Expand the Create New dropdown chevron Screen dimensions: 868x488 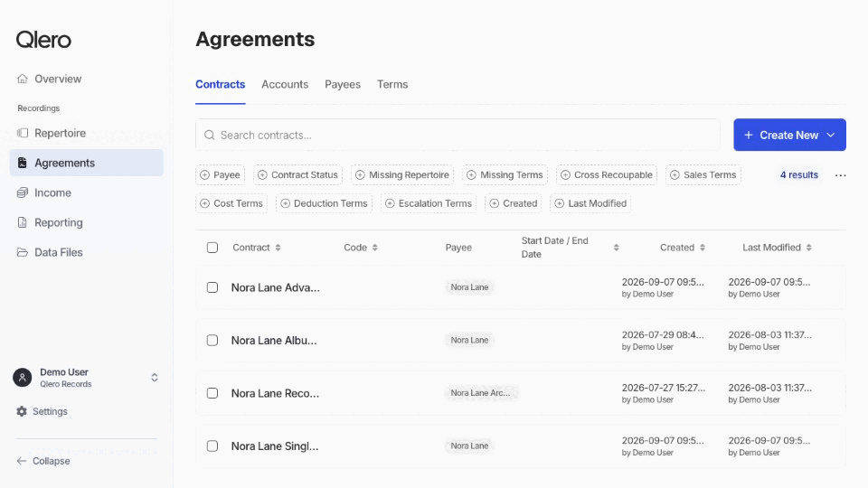click(830, 135)
